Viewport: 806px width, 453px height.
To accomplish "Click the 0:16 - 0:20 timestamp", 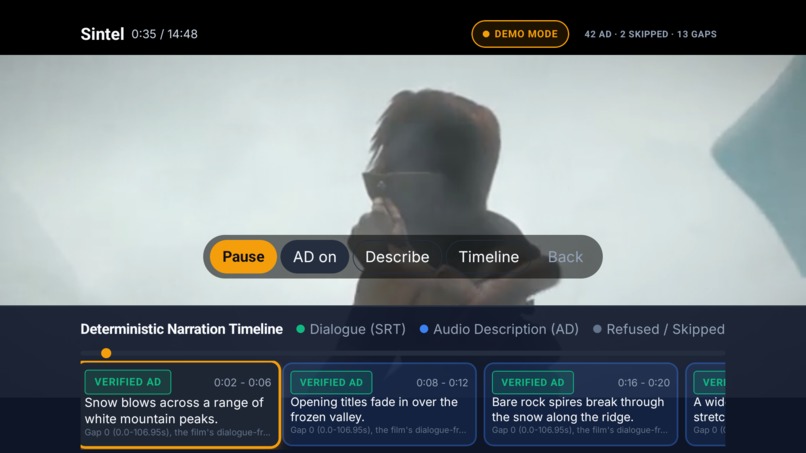I will pos(644,383).
